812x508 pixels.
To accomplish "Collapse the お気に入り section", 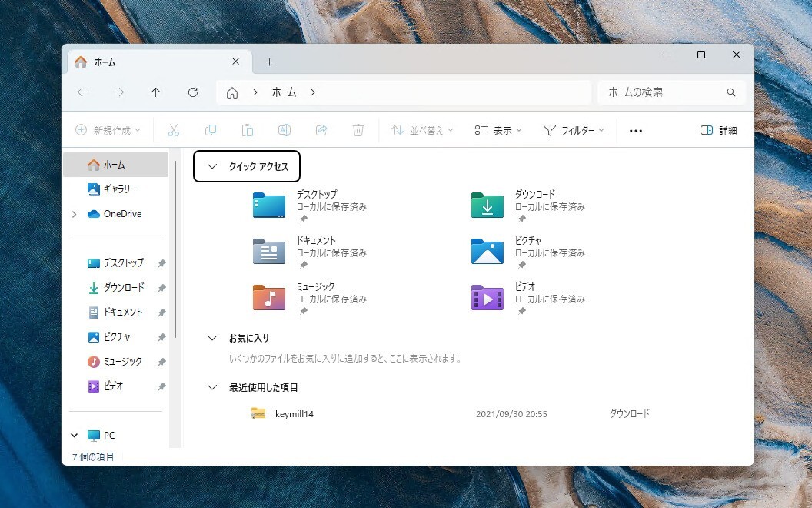I will click(211, 338).
